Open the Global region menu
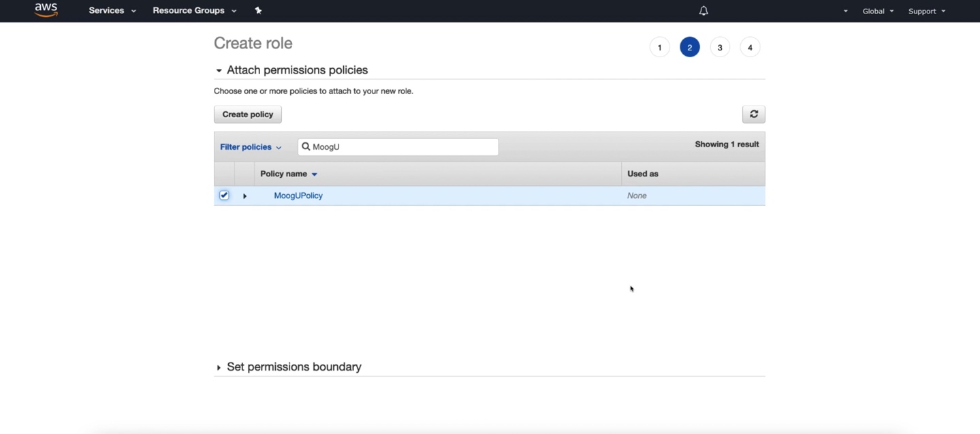Image resolution: width=980 pixels, height=434 pixels. (878, 11)
